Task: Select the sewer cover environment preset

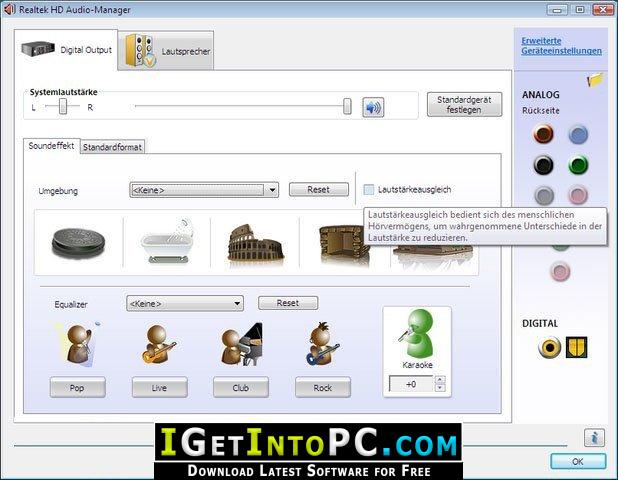Action: point(78,242)
